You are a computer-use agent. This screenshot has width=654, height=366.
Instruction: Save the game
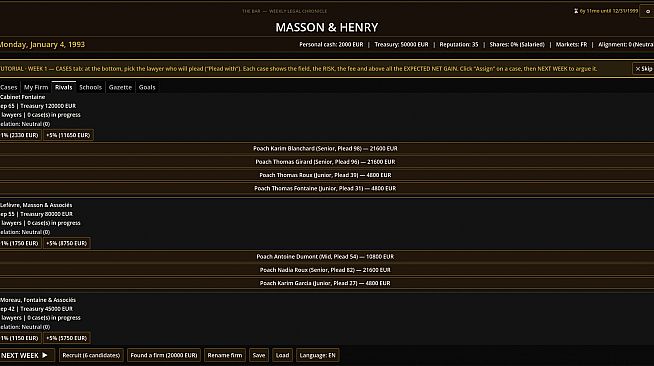coord(259,355)
